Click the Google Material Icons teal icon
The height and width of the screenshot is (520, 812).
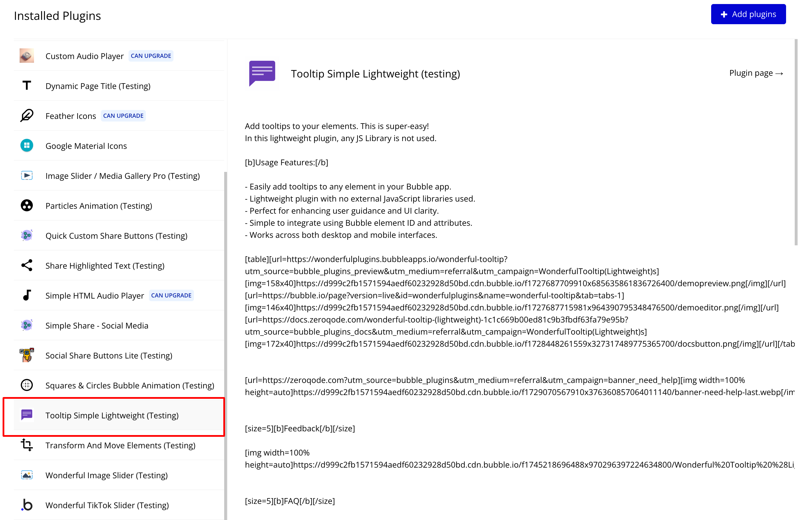pos(27,145)
